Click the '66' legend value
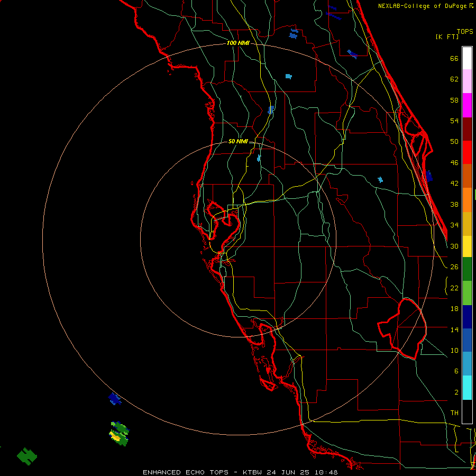This screenshot has height=476, width=476. coord(454,58)
